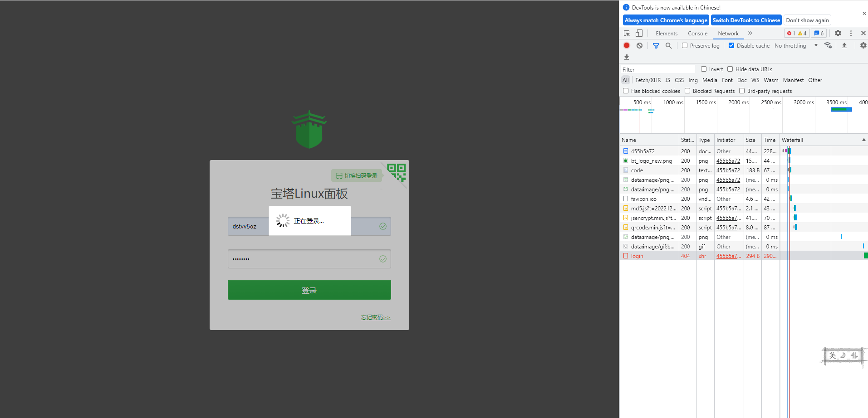The height and width of the screenshot is (418, 868).
Task: Click the QR code login corner icon
Action: pos(397,172)
